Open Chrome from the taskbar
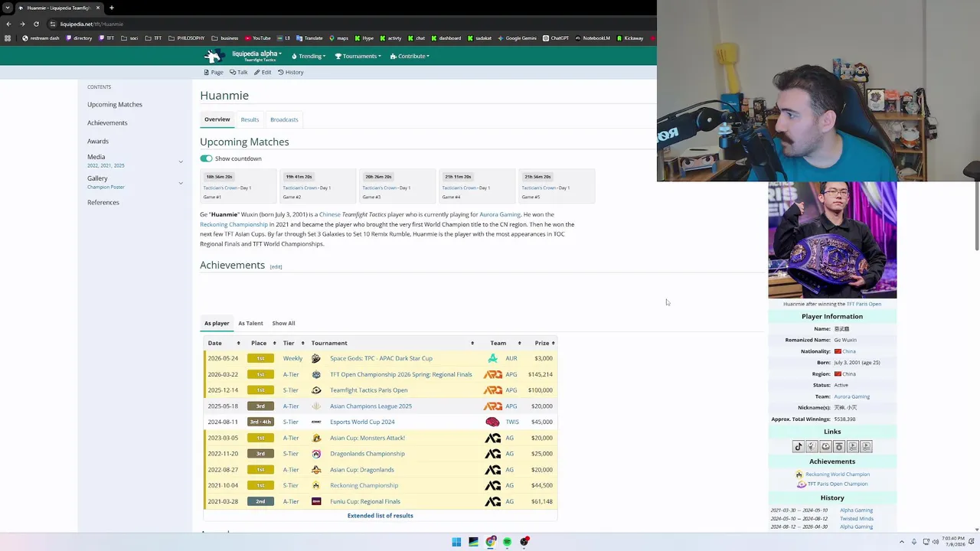 click(x=491, y=542)
